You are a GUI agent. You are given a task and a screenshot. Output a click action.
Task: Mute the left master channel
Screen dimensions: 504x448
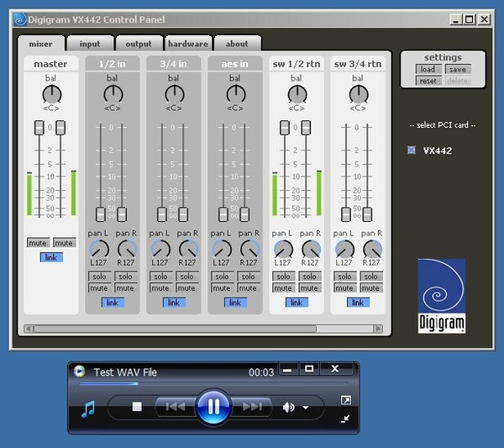point(38,243)
